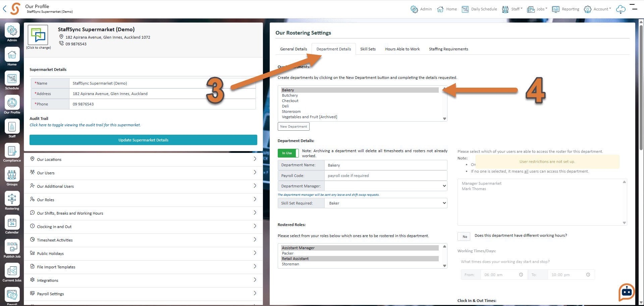Click the StaffSync S logo

[x=15, y=9]
